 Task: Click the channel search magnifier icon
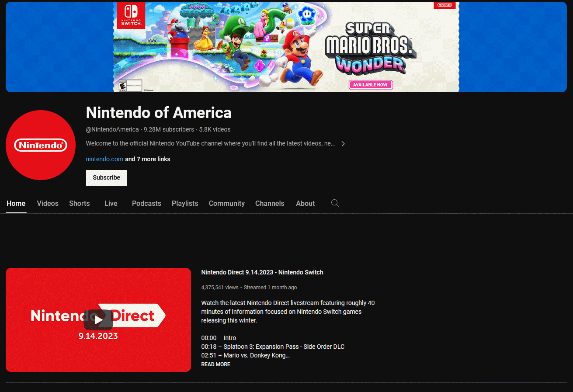click(x=335, y=203)
